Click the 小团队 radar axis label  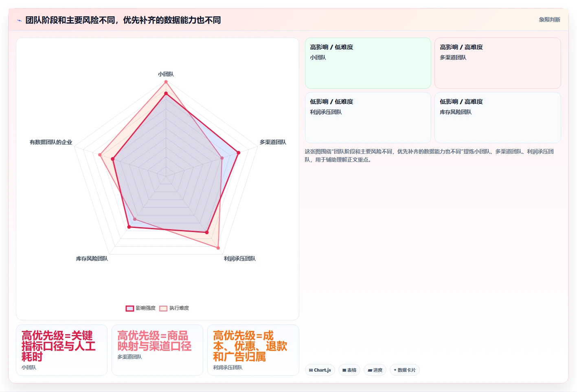(x=166, y=74)
